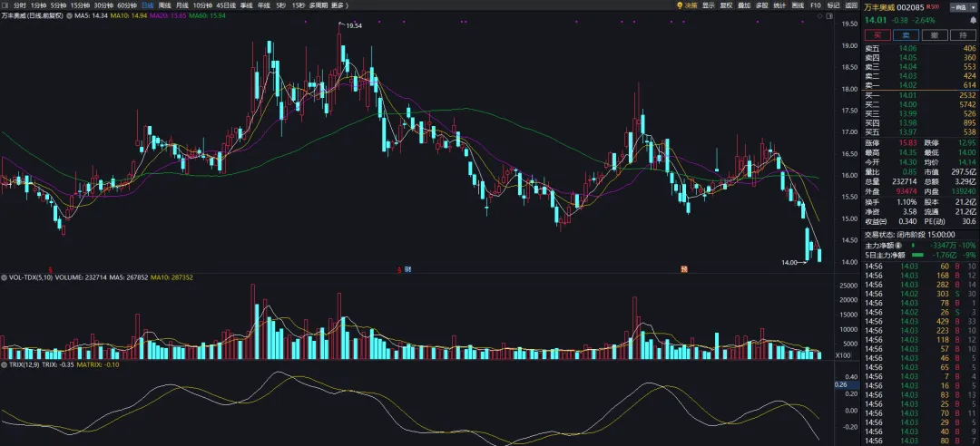Expand the 自选 dropdown arrow
Viewport: 980px width, 446px height.
coord(972,7)
